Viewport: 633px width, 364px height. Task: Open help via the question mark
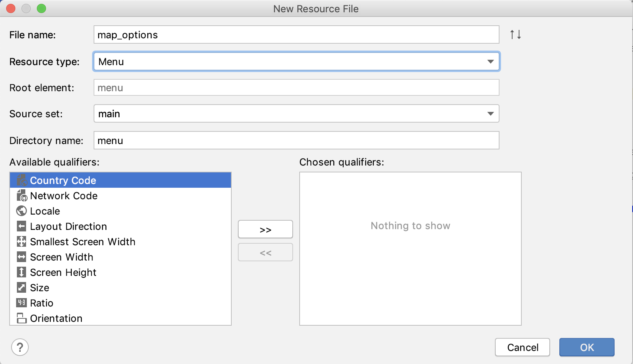20,347
